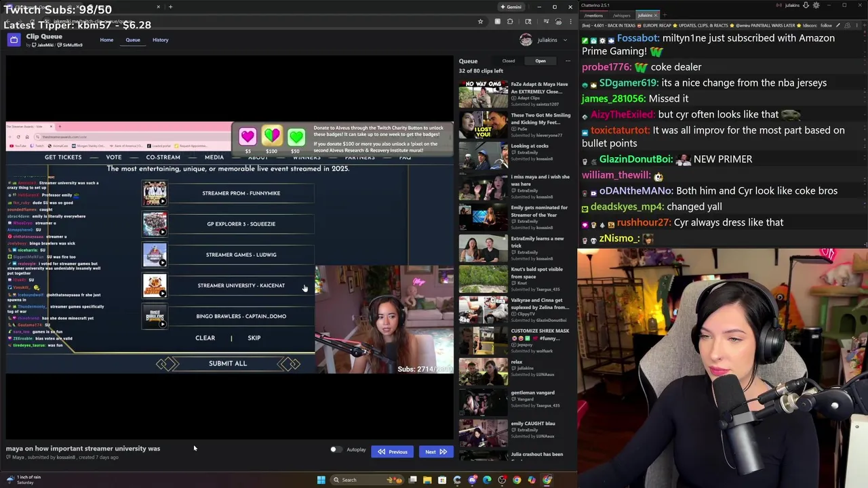Select the 'Looking at cocks' clip
Screen dimensions: 868x488
pos(514,155)
